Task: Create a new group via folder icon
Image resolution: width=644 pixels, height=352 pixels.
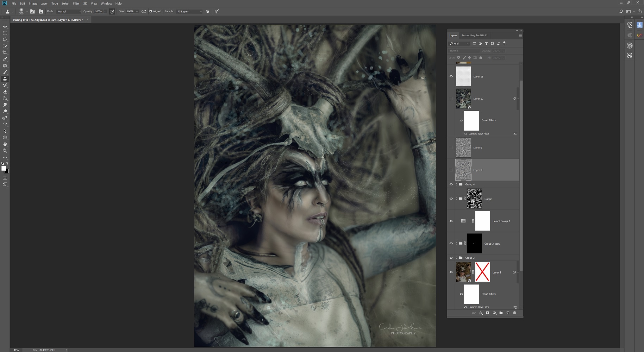Action: click(x=501, y=313)
